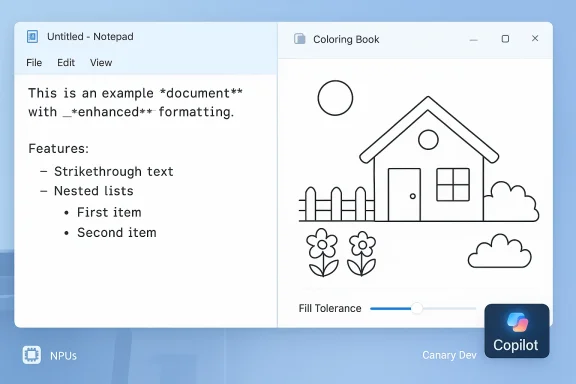Image resolution: width=576 pixels, height=384 pixels.
Task: Open the File menu in Notepad
Action: click(34, 63)
